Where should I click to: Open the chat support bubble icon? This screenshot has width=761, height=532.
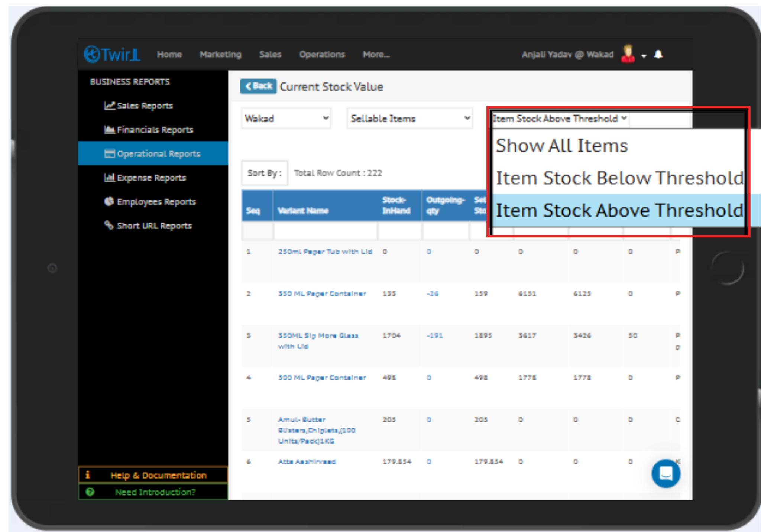[666, 473]
